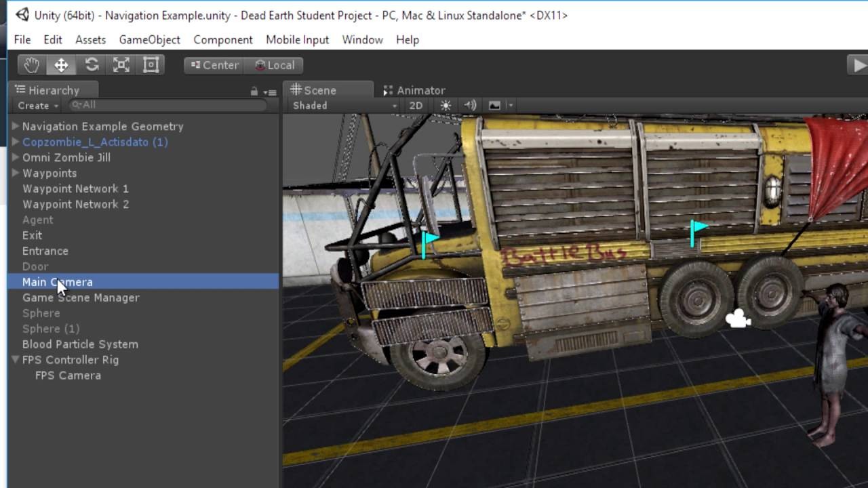Select the Scale tool
Screen dimensions: 868x488
click(x=121, y=65)
